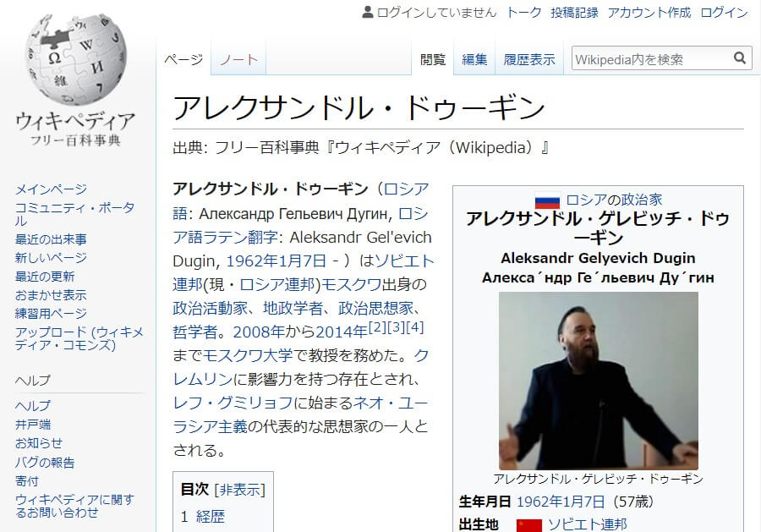Image resolution: width=761 pixels, height=532 pixels.
Task: Open the 編集 tab to edit the article
Action: coord(474,58)
